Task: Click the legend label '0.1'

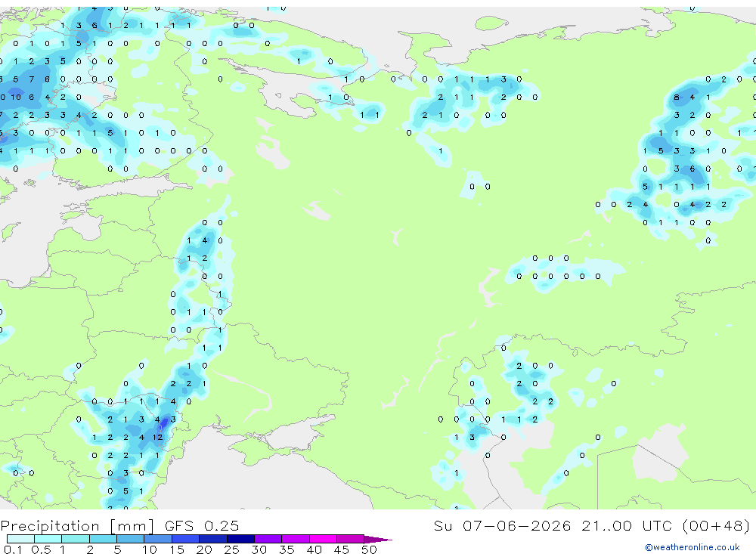Action: 13,549
